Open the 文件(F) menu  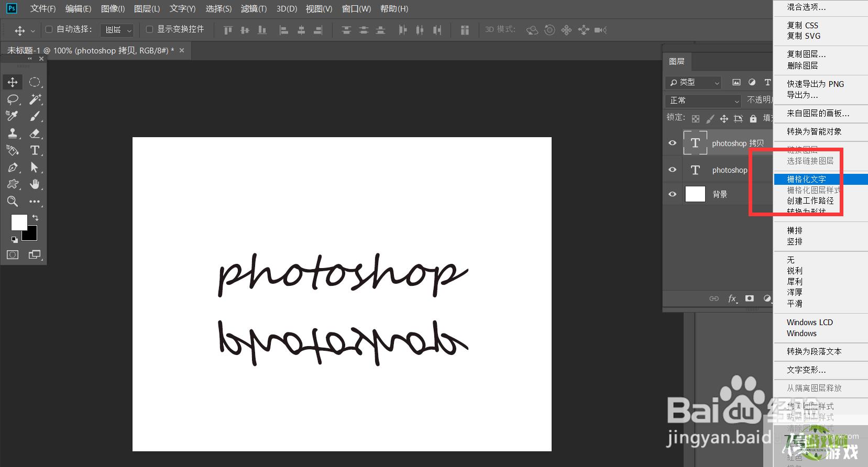click(43, 9)
